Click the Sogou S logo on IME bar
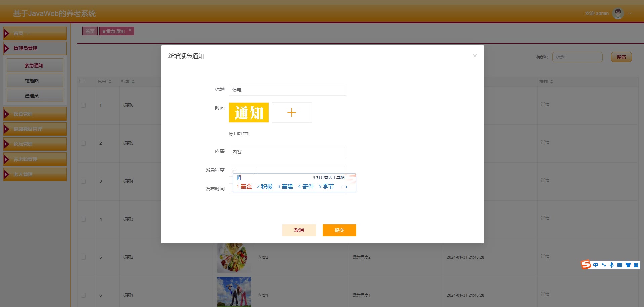The image size is (644, 307). [586, 265]
